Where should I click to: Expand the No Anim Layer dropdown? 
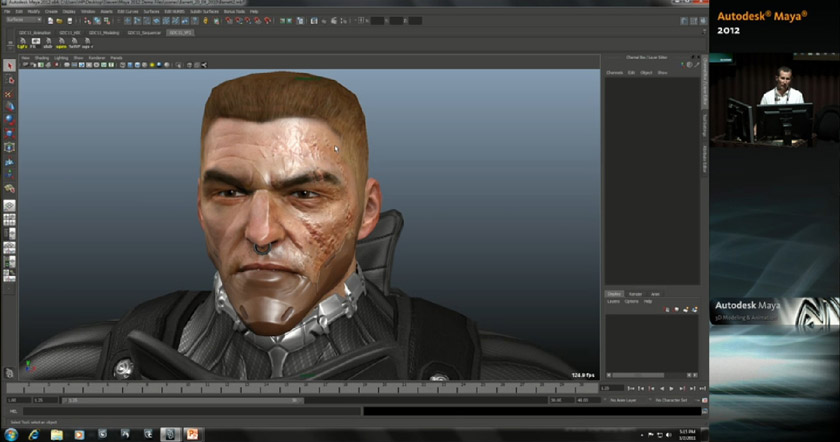(622, 400)
